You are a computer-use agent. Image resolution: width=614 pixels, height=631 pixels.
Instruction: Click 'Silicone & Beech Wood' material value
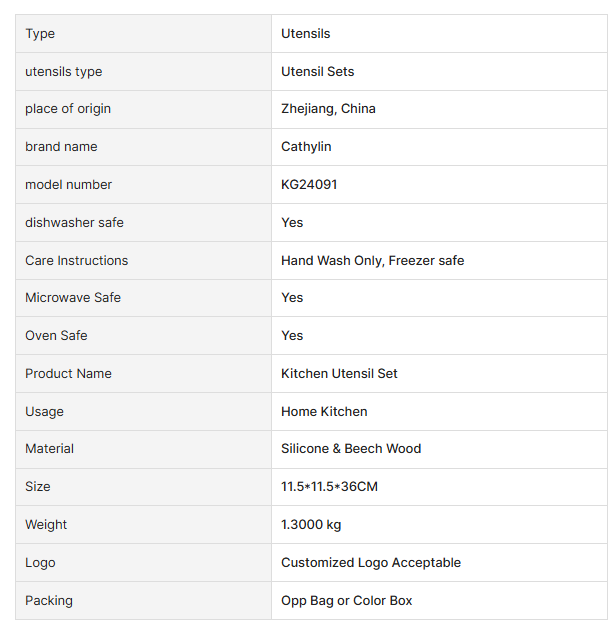point(351,449)
